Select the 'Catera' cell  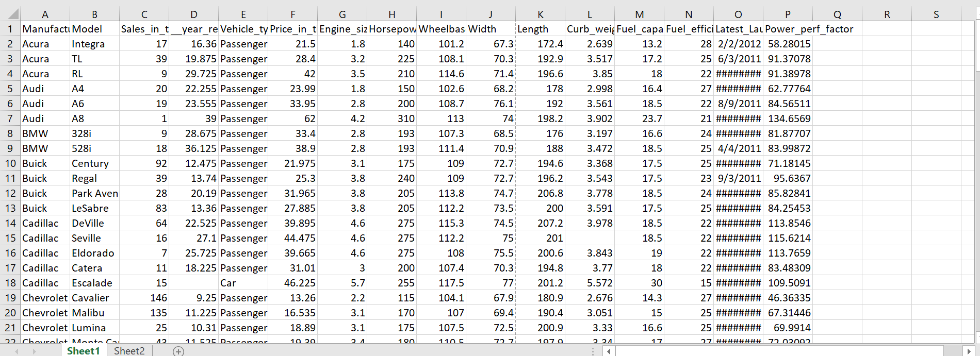(94, 268)
